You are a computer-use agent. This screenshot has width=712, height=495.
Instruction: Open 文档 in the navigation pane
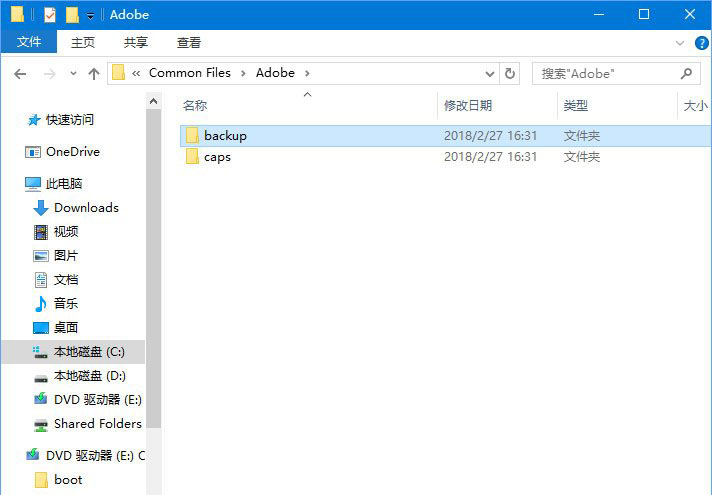click(66, 280)
